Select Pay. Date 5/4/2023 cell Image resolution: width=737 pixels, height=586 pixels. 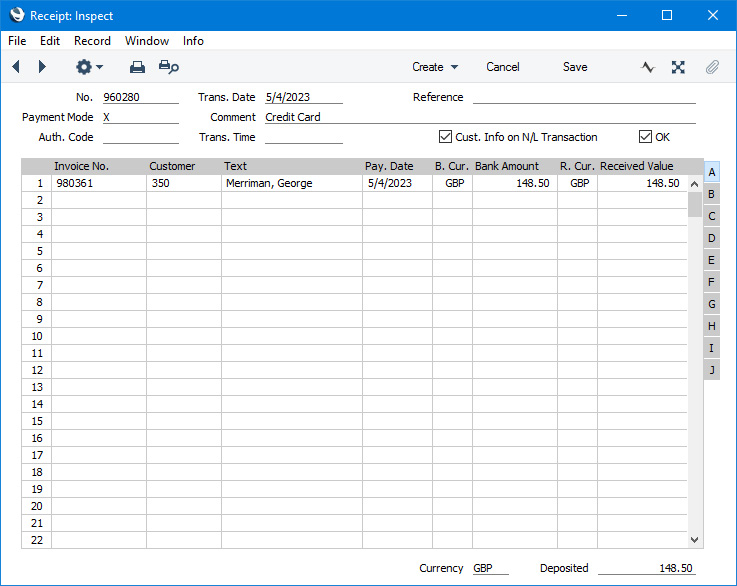[x=397, y=183]
